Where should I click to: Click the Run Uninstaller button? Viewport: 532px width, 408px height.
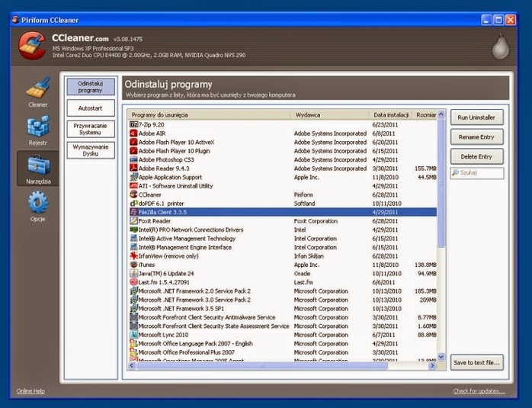[476, 117]
